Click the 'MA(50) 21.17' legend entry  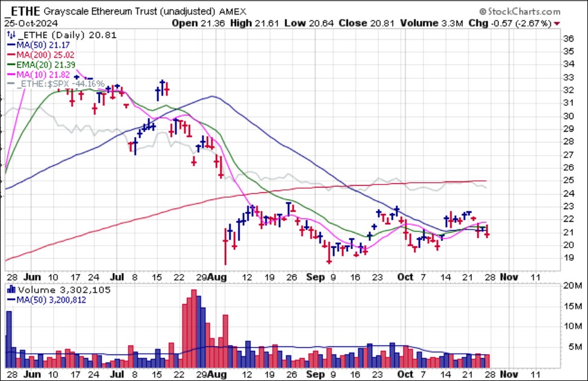[x=43, y=45]
